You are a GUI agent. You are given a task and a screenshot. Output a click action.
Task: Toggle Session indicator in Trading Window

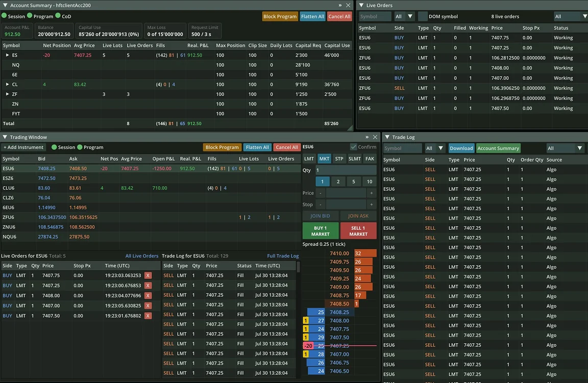(54, 147)
